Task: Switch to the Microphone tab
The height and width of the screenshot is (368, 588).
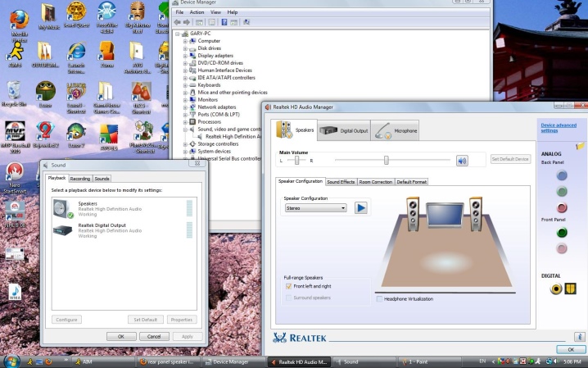Action: pyautogui.click(x=395, y=130)
